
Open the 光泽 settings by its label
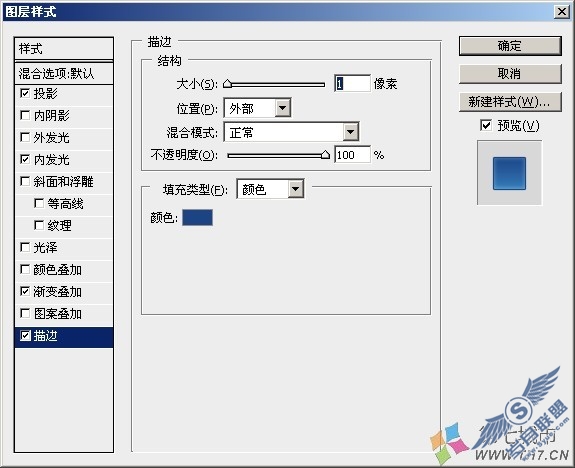click(x=45, y=248)
